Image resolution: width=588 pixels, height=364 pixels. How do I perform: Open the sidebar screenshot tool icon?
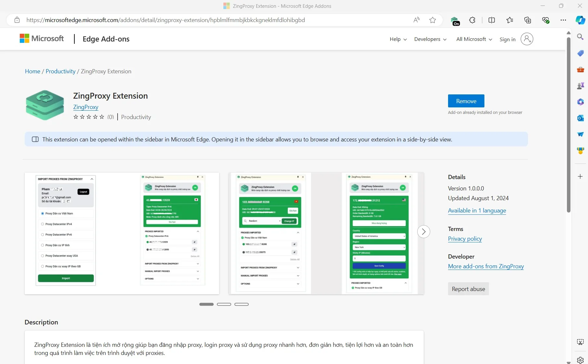click(580, 342)
